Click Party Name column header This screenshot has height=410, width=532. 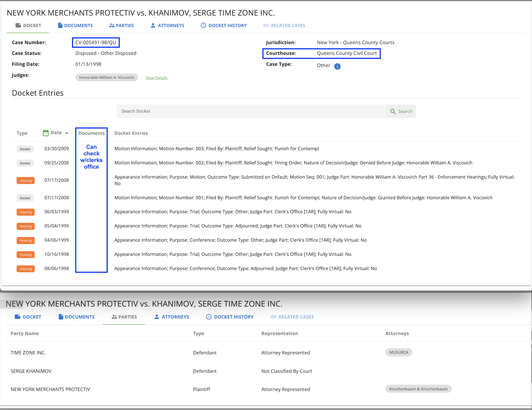(25, 333)
